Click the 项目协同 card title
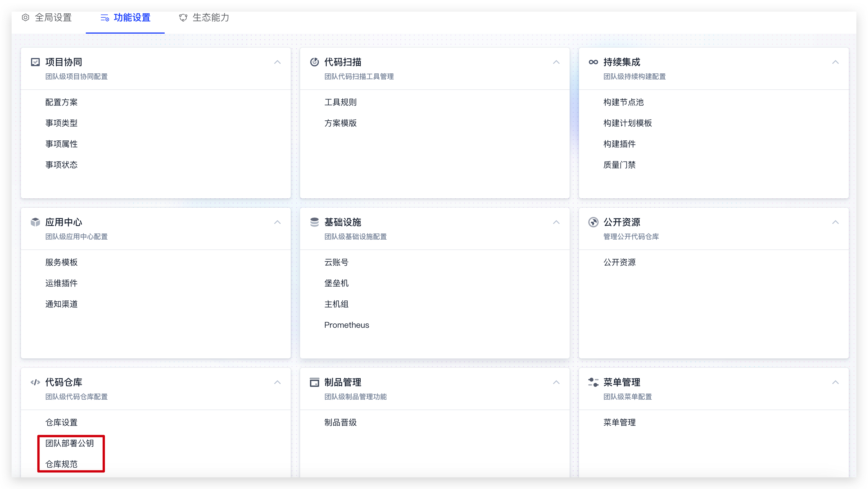The height and width of the screenshot is (489, 868). (64, 62)
